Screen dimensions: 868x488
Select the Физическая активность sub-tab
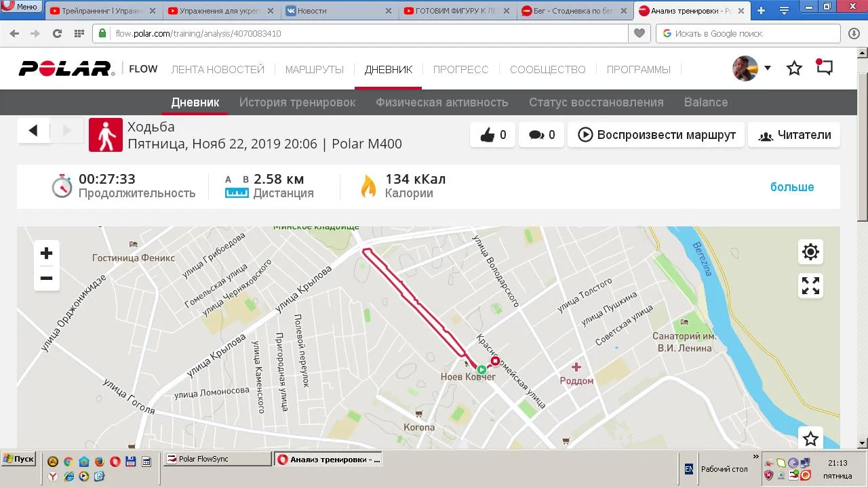442,102
